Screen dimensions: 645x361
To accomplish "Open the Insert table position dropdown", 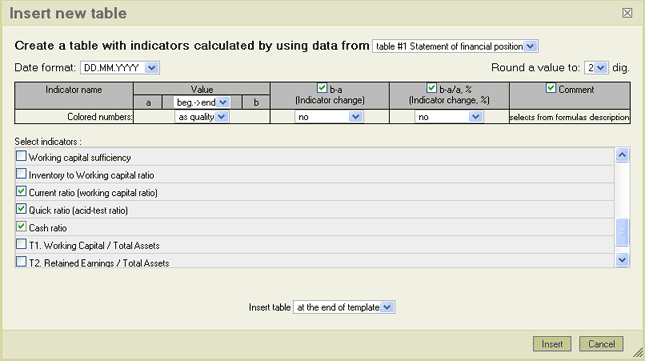I will 344,307.
